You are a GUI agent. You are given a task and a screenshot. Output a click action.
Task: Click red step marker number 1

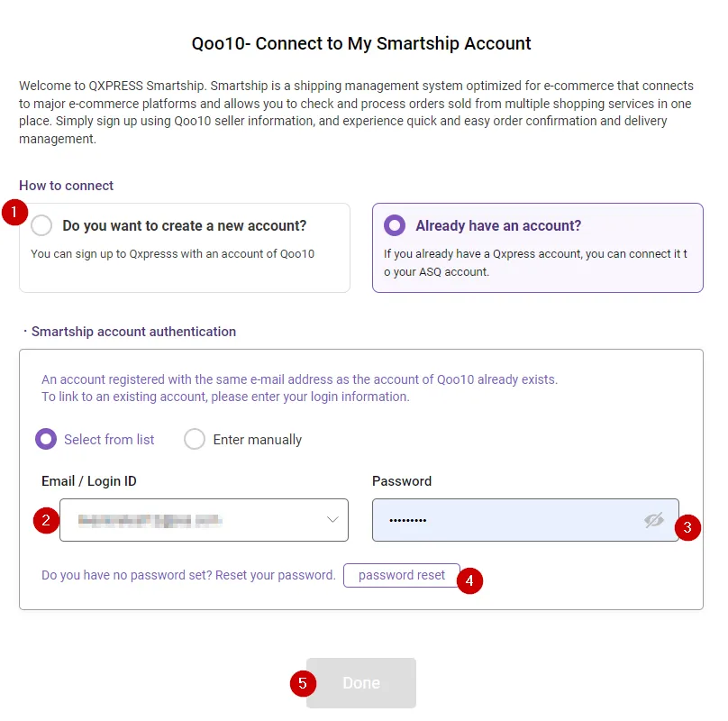click(x=14, y=214)
